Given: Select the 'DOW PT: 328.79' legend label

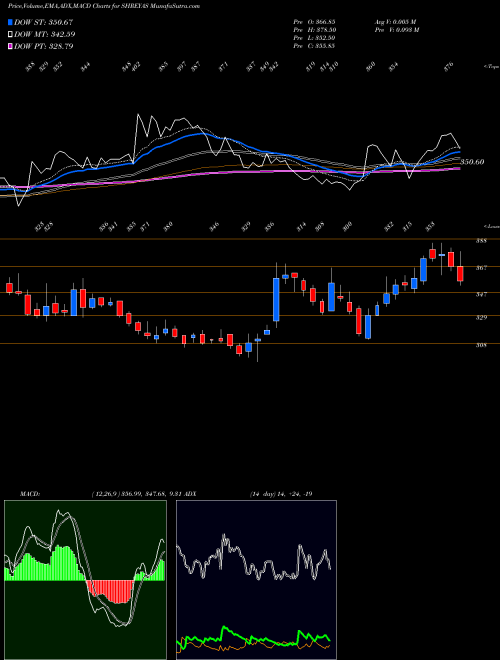Looking at the screenshot, I should pyautogui.click(x=44, y=46).
